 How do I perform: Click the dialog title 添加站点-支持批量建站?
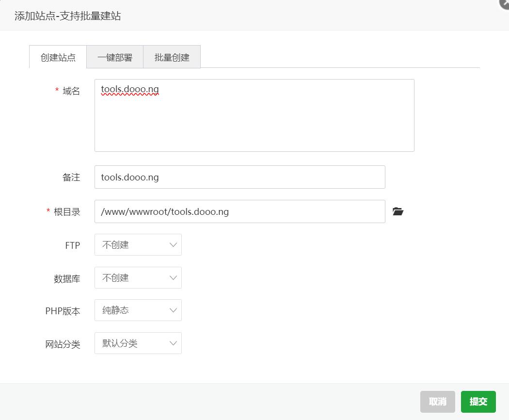67,16
